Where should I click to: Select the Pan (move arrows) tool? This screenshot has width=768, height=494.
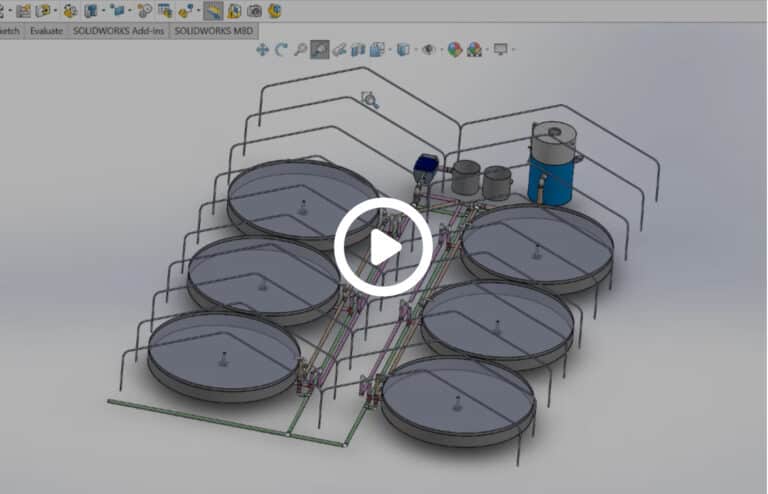(262, 49)
